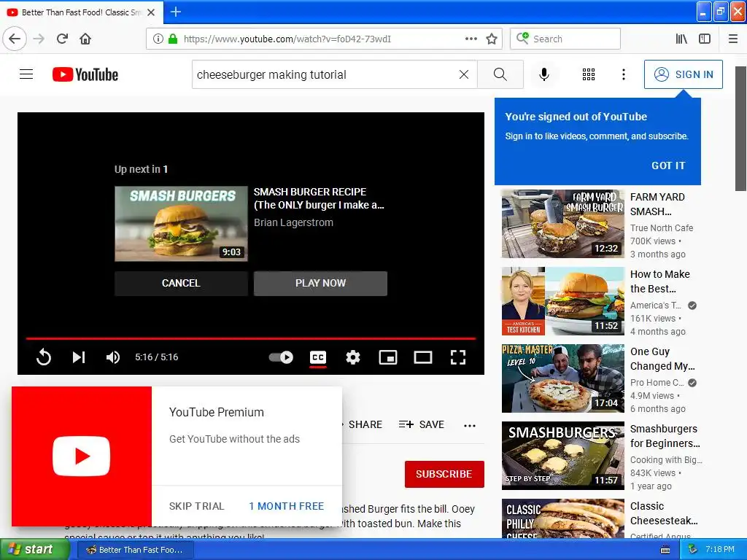747x560 pixels.
Task: Replay the finished video
Action: pos(44,357)
